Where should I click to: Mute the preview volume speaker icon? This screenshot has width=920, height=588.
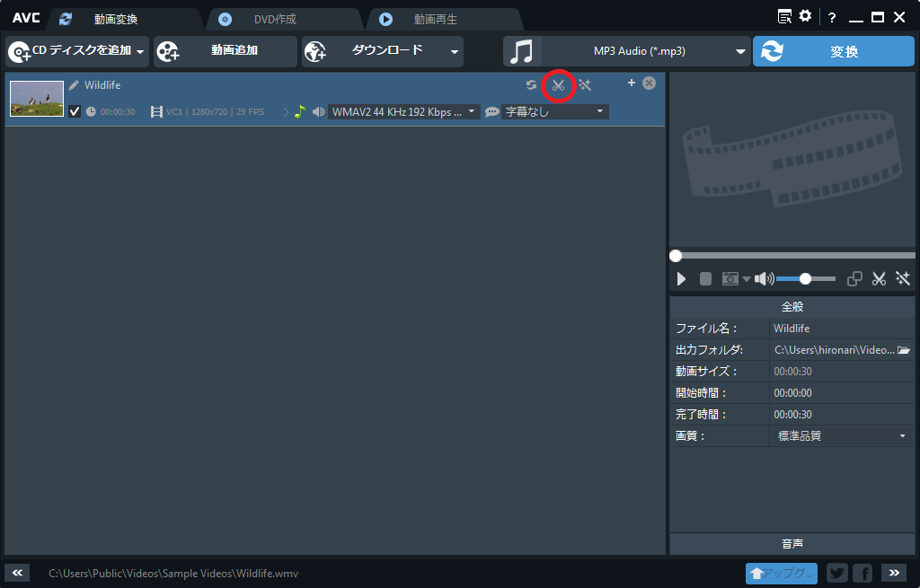click(764, 279)
